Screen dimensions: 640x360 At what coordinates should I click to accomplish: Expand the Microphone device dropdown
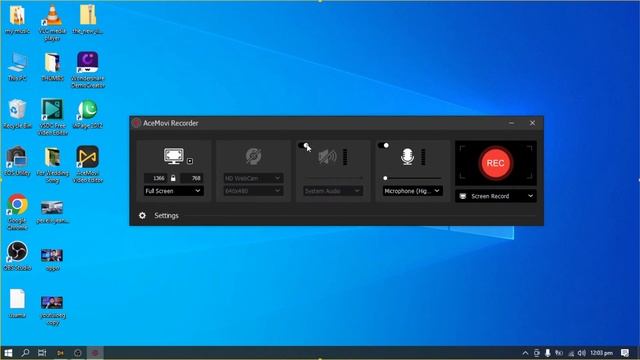point(412,191)
